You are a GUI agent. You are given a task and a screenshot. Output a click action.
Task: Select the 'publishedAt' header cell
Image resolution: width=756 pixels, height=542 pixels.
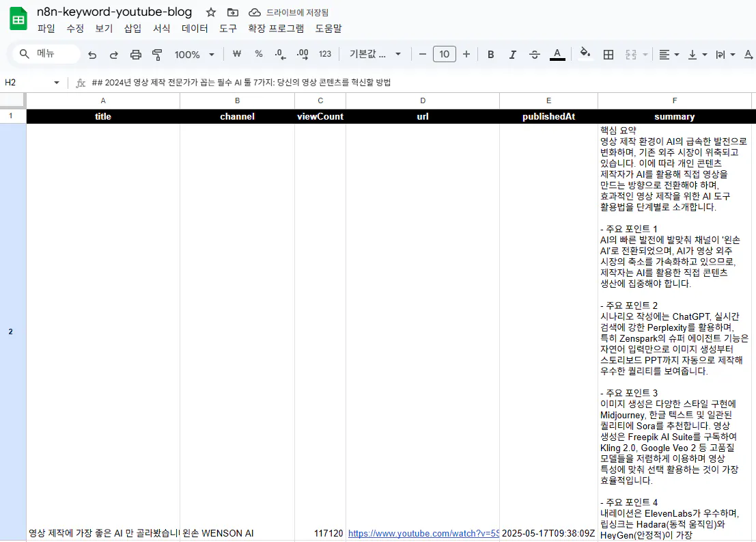(548, 116)
